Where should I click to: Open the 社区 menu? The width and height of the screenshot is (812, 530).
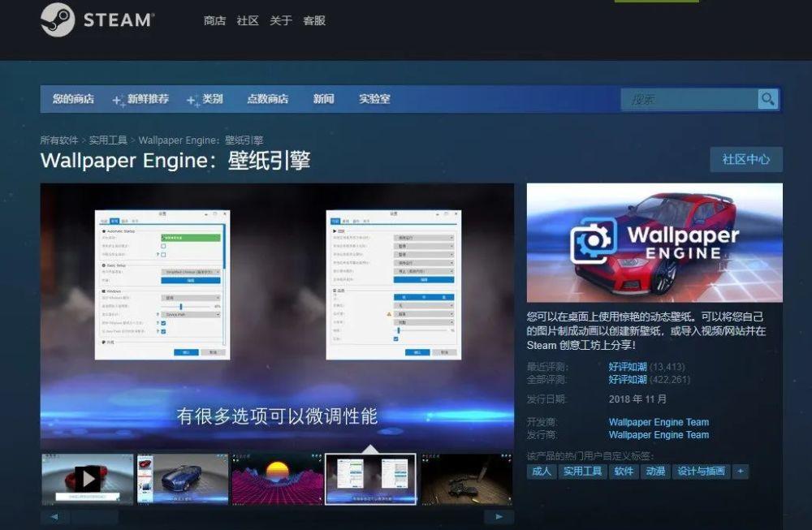coord(248,21)
